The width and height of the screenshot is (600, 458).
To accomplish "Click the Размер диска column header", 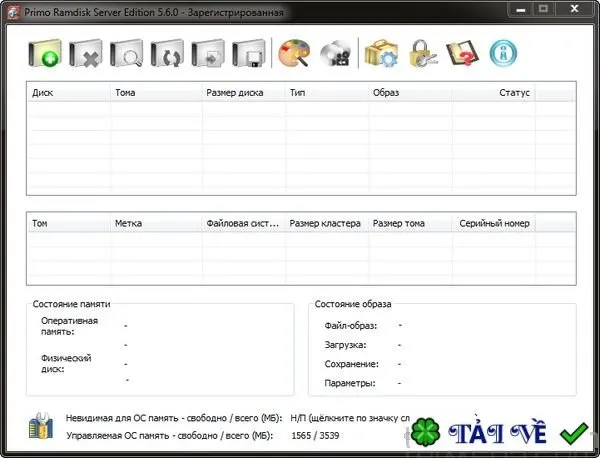I will (x=244, y=93).
